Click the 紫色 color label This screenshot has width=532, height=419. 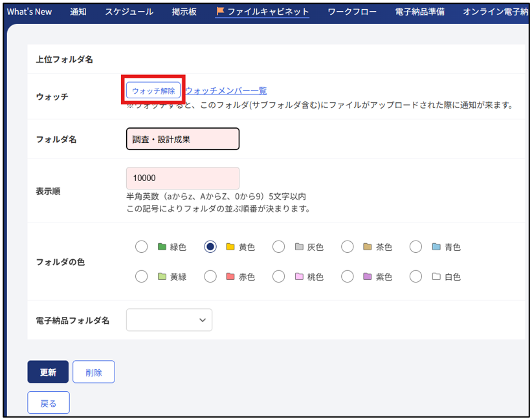[x=384, y=277]
